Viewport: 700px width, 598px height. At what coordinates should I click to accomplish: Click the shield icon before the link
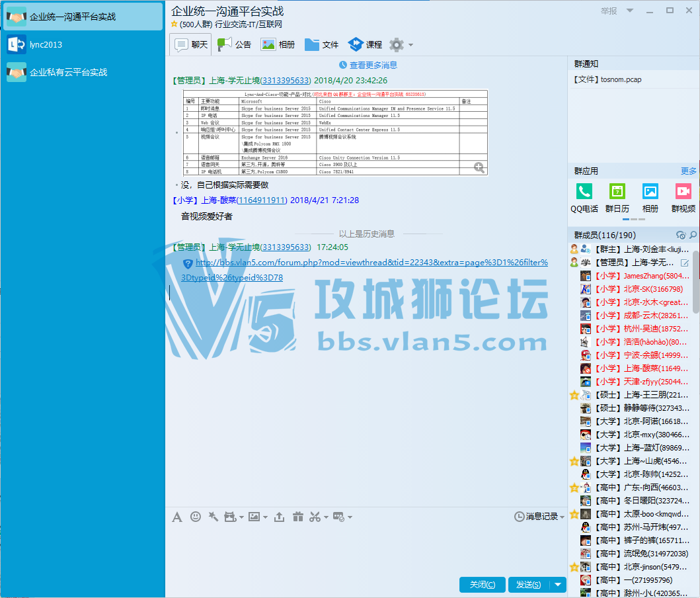[188, 263]
